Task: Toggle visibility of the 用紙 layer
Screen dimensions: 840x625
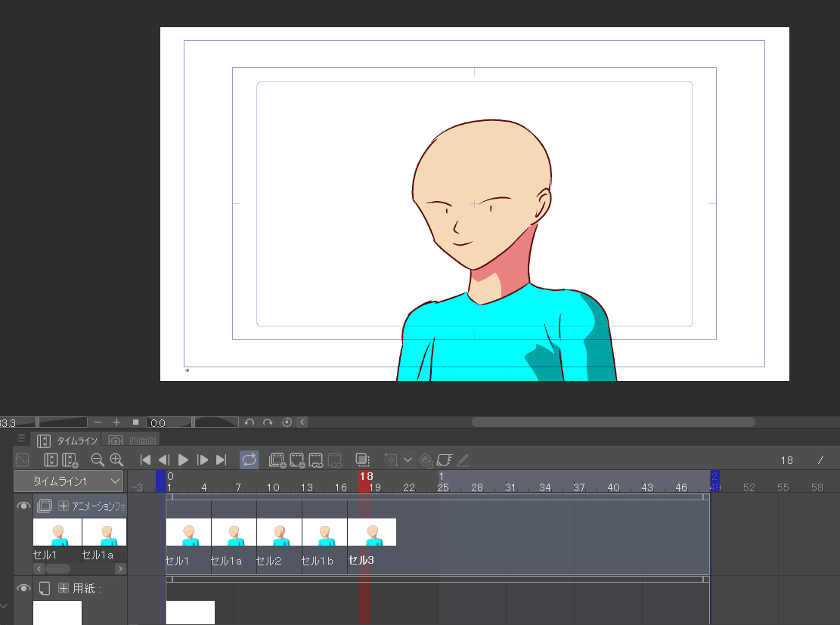Action: 23,589
